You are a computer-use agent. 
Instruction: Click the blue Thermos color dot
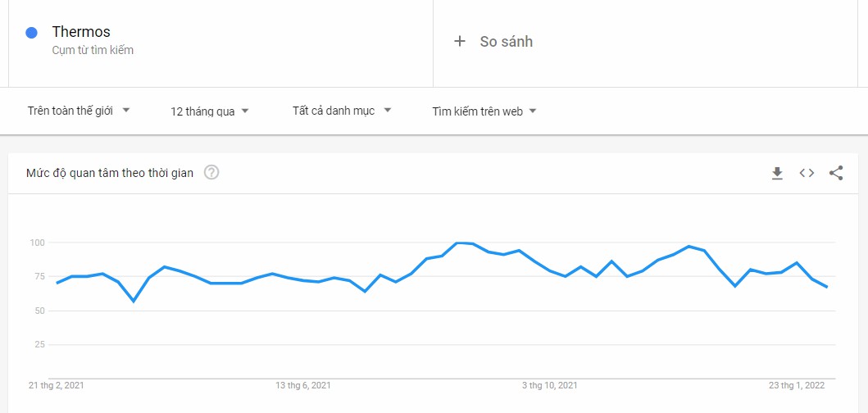click(x=32, y=33)
